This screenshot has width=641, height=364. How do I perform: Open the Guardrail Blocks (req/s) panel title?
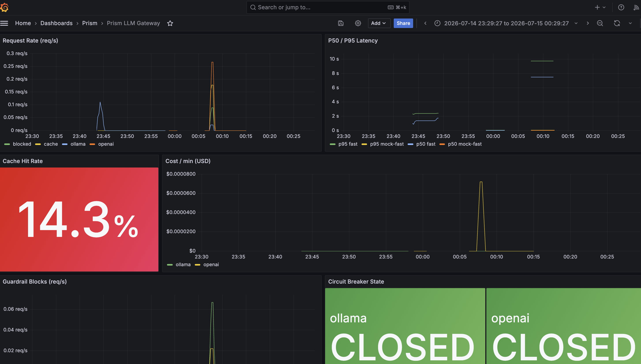(x=35, y=282)
